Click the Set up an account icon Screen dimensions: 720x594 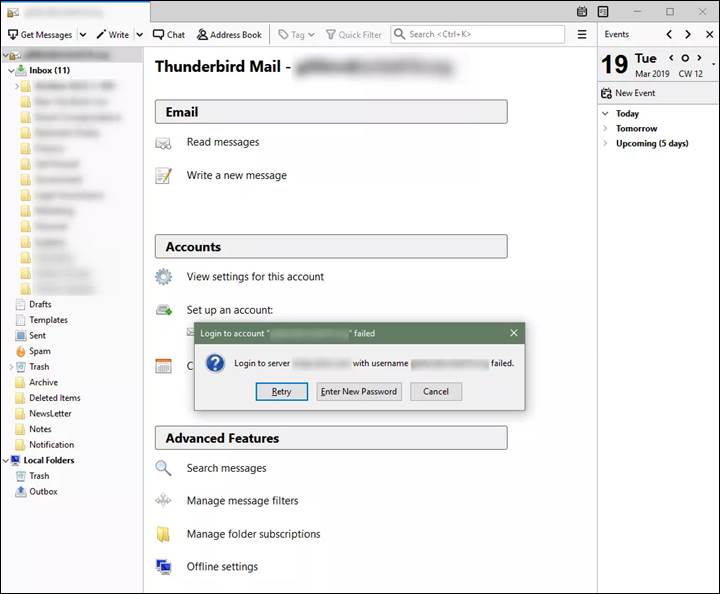point(164,310)
